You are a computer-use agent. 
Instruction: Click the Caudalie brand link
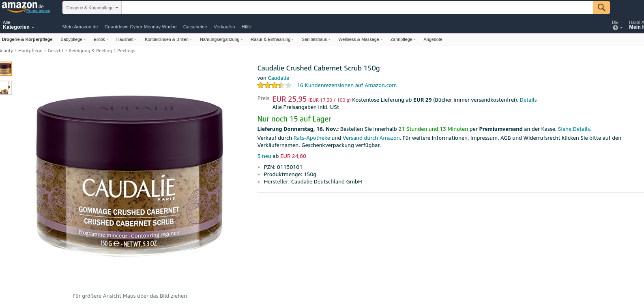(278, 78)
